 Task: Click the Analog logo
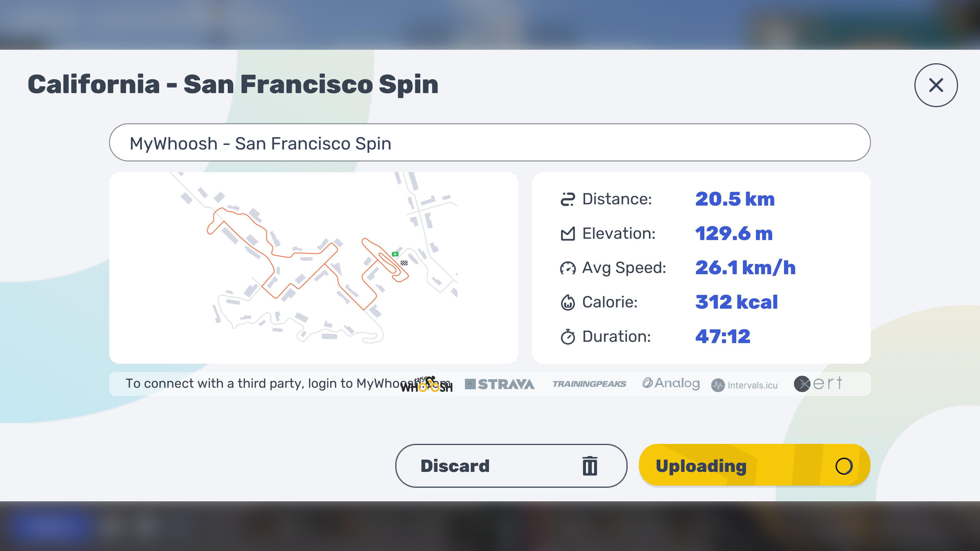point(671,383)
